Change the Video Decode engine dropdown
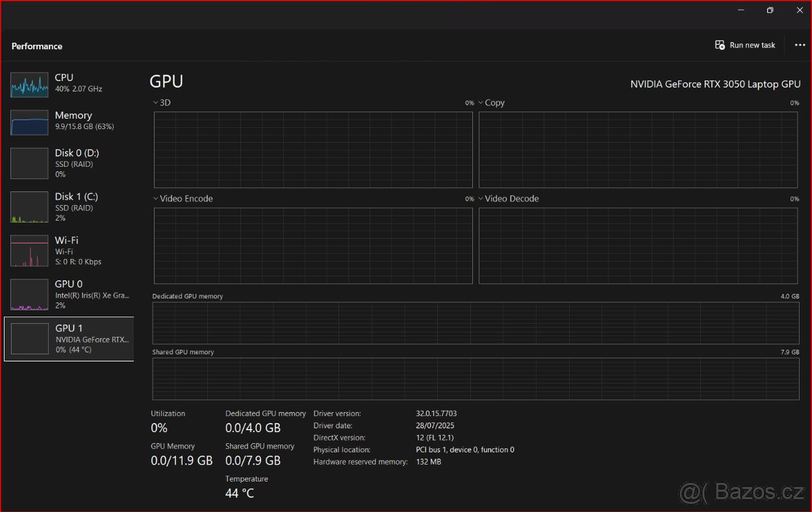Viewport: 812px width, 512px height. (x=481, y=199)
